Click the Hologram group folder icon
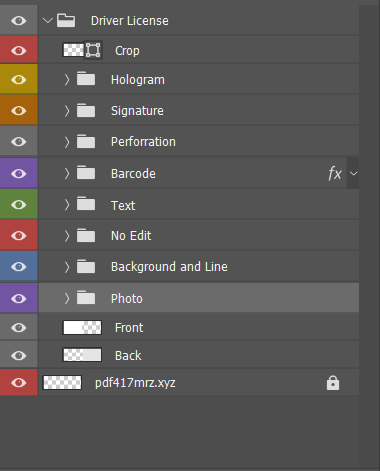The width and height of the screenshot is (380, 471). (86, 79)
